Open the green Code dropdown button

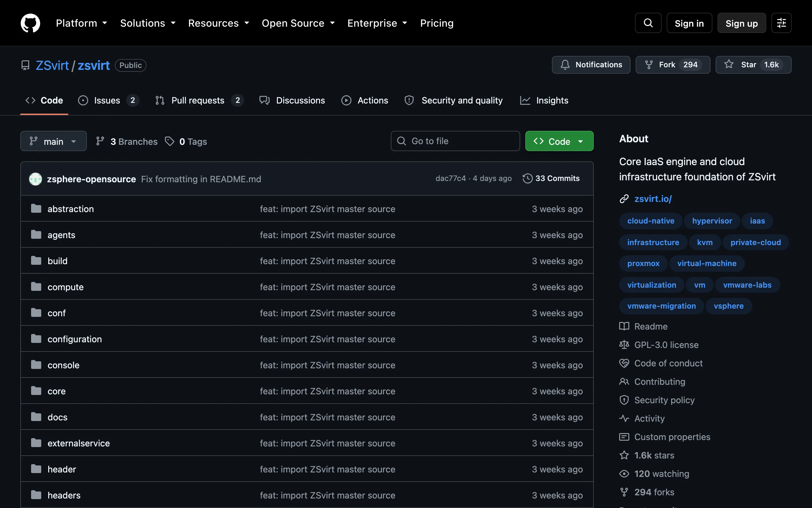pos(559,141)
